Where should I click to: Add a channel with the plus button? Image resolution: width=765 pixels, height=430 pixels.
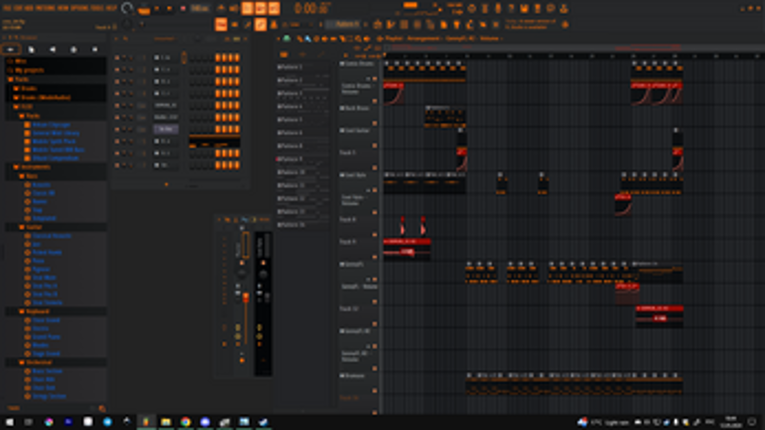pos(166,184)
